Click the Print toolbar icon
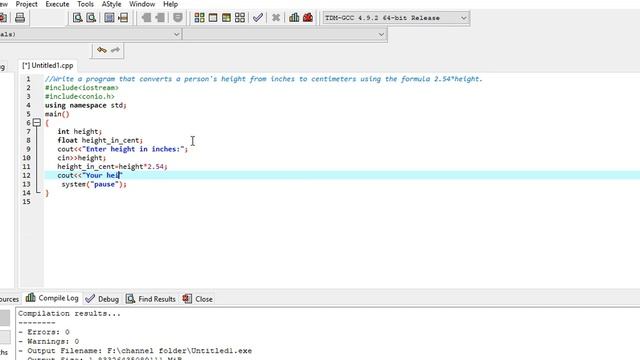 coord(20,18)
